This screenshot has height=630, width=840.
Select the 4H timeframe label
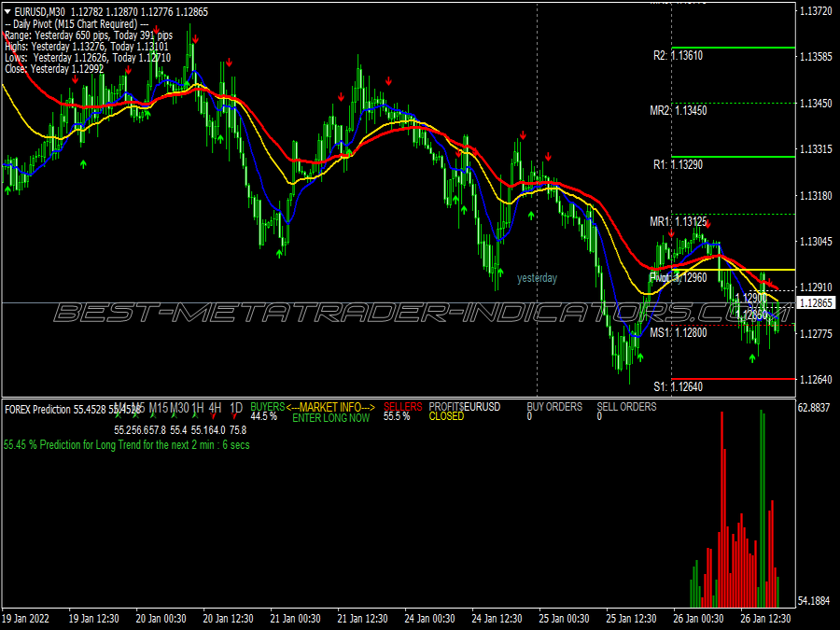(x=216, y=408)
